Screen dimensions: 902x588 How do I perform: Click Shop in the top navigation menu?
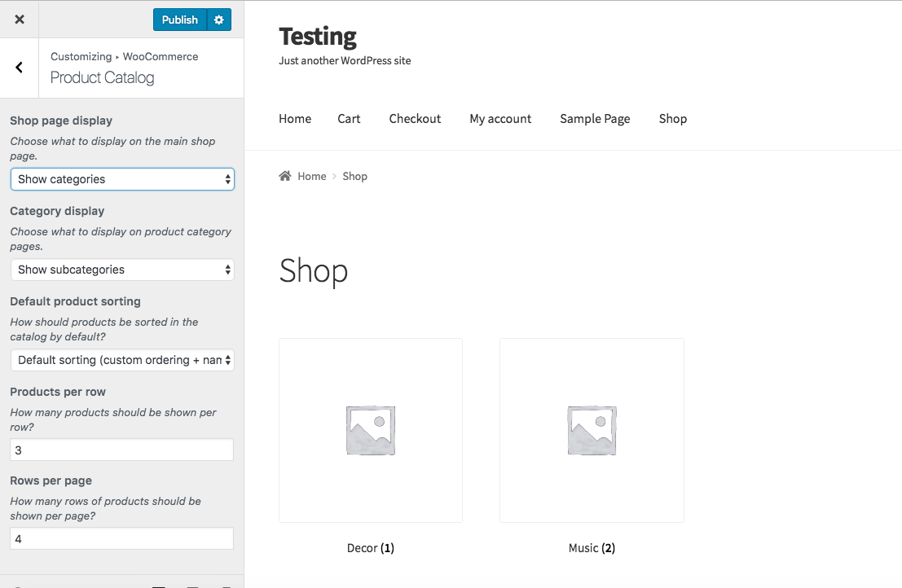tap(673, 119)
